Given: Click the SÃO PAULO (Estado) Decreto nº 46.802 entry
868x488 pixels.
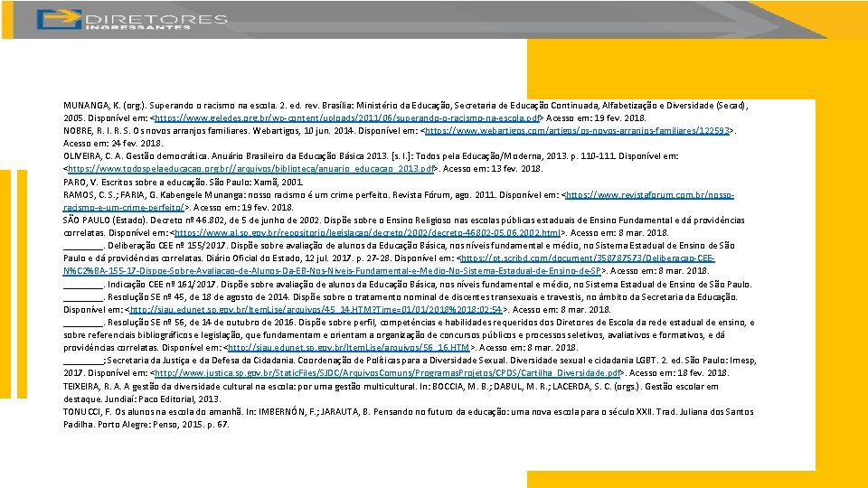Looking at the screenshot, I should [x=404, y=226].
